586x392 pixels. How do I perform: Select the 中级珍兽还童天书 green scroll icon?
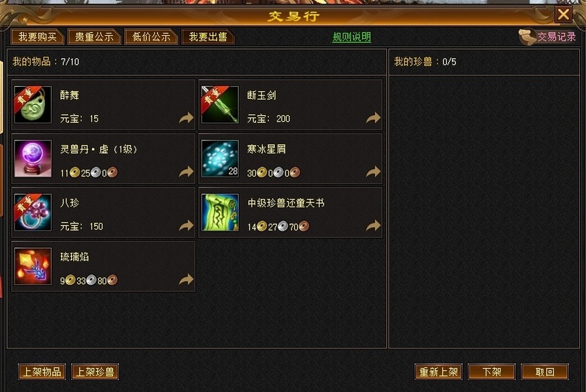220,212
